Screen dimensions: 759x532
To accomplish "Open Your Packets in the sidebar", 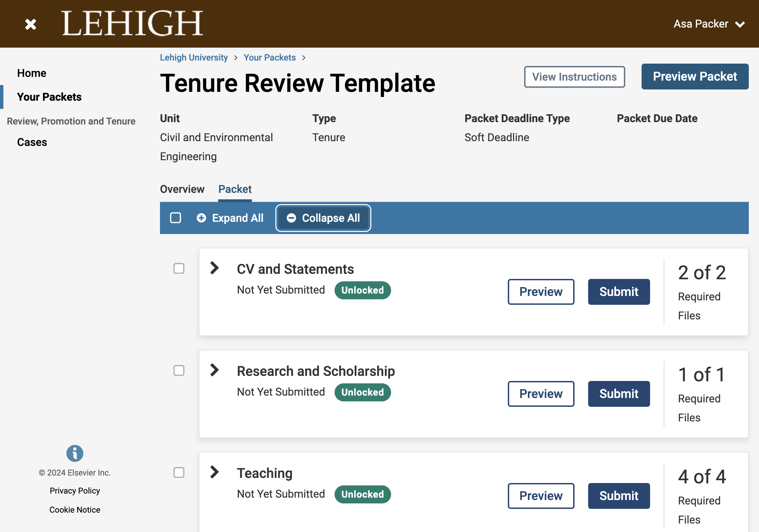I will coord(49,97).
